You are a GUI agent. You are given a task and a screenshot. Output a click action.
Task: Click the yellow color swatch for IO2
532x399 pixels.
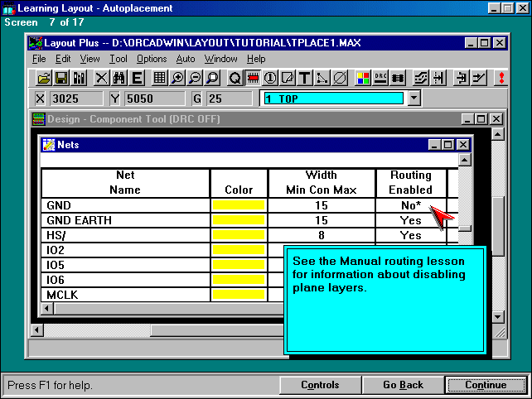coord(239,250)
